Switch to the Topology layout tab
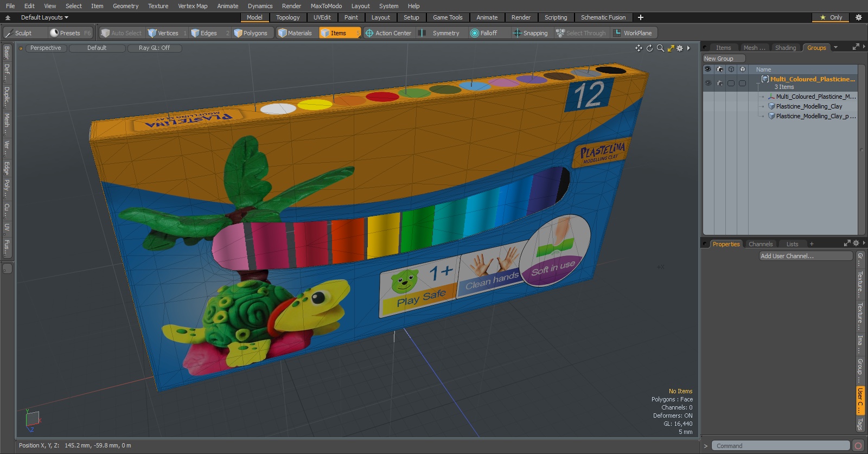 [x=288, y=17]
